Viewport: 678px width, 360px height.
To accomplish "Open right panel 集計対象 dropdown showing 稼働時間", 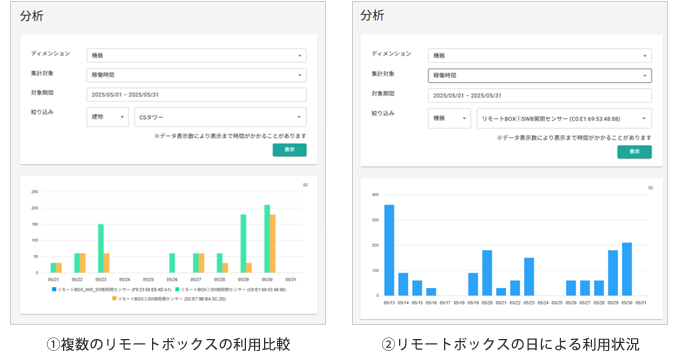I will tap(540, 76).
